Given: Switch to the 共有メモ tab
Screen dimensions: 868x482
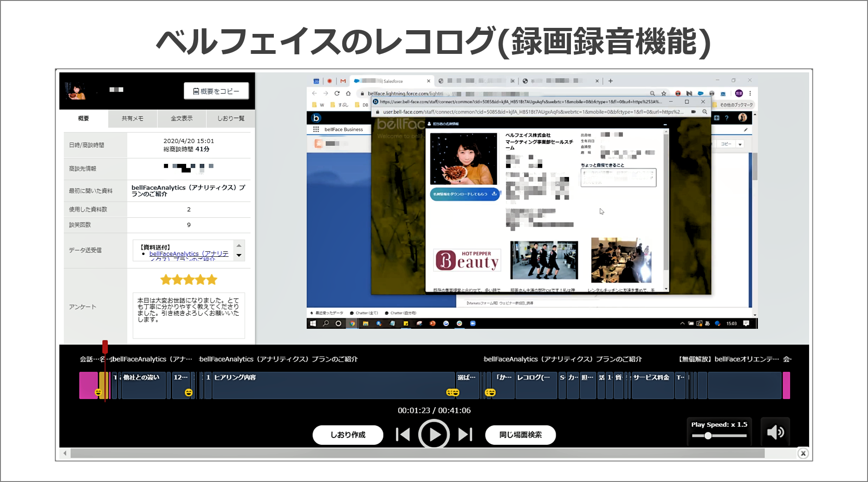Looking at the screenshot, I should (x=132, y=118).
